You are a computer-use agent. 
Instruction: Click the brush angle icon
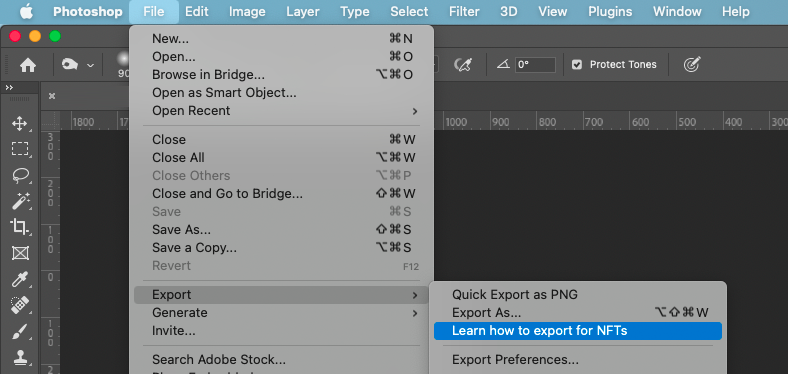[x=503, y=65]
